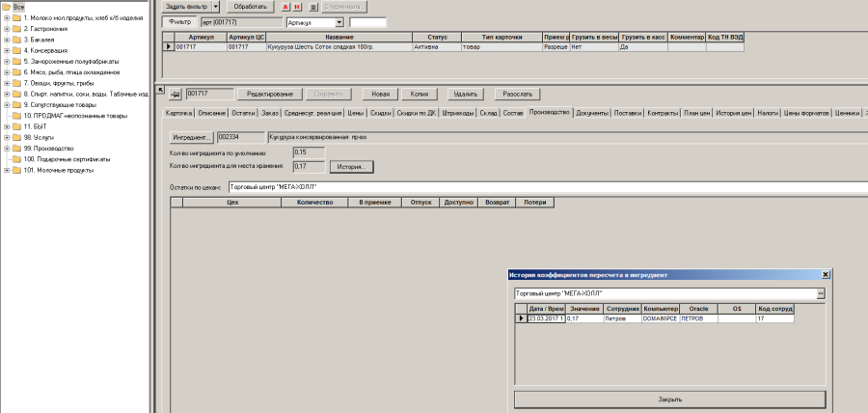
Task: Click the Разослать button
Action: tap(517, 95)
